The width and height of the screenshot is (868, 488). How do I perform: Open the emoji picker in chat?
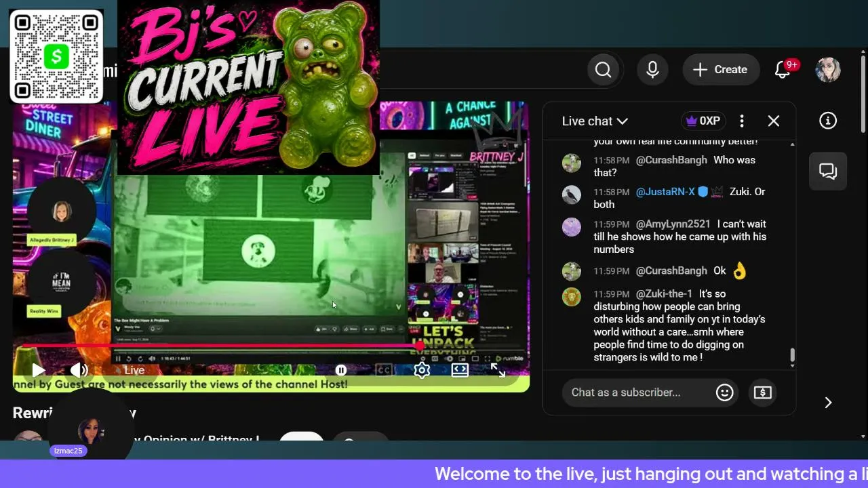tap(725, 392)
